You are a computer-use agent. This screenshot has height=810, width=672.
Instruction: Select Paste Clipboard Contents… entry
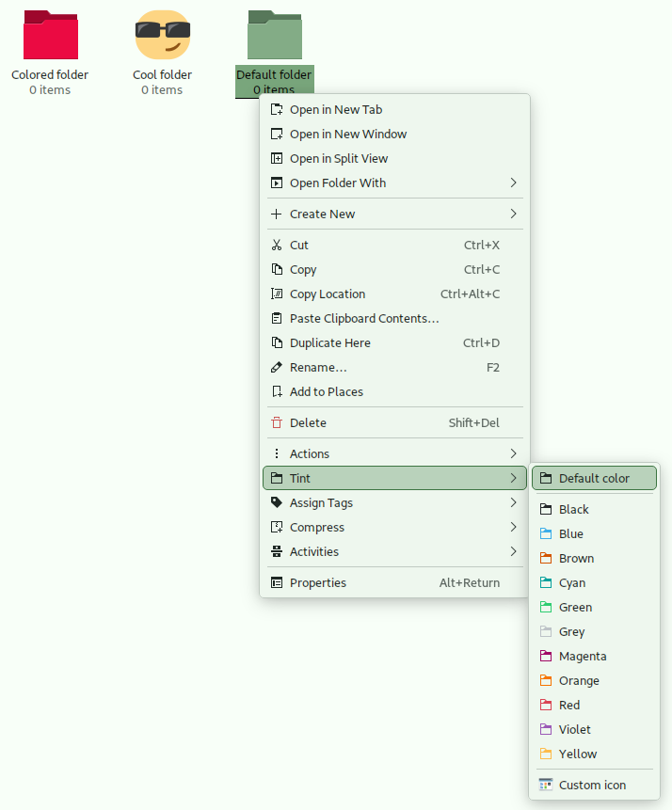395,318
